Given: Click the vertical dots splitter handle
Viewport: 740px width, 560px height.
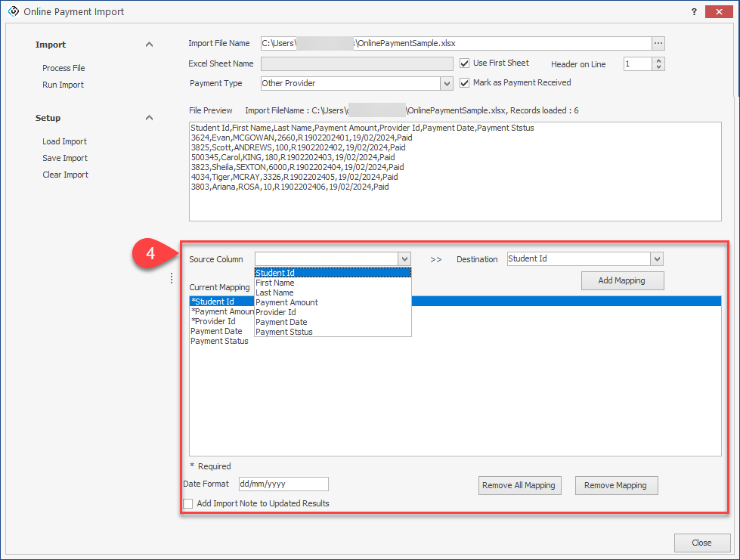Looking at the screenshot, I should point(172,278).
